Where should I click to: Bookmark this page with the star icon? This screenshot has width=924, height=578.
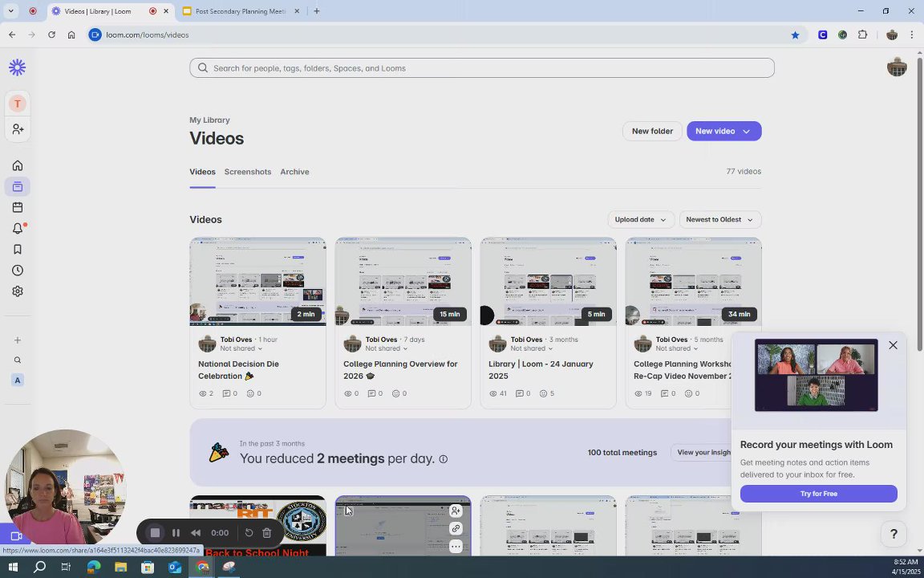(795, 35)
